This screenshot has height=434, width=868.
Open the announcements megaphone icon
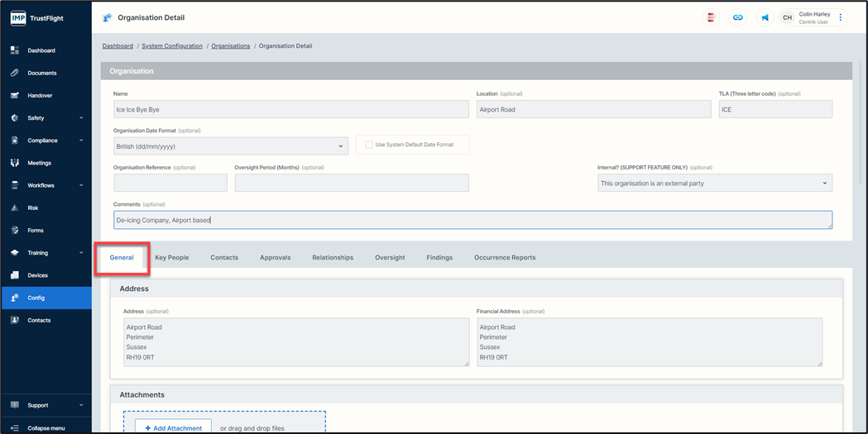point(765,17)
